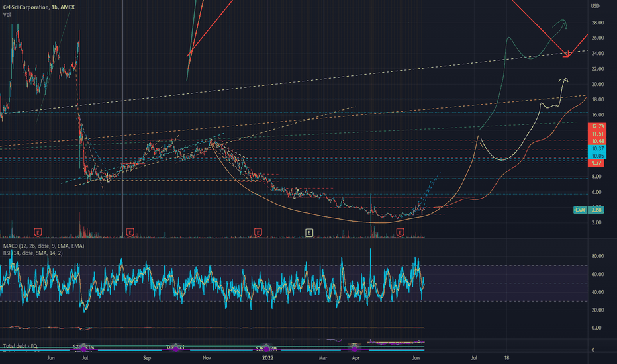Image resolution: width=617 pixels, height=364 pixels.
Task: Click the 18 date label on time axis
Action: (x=506, y=358)
